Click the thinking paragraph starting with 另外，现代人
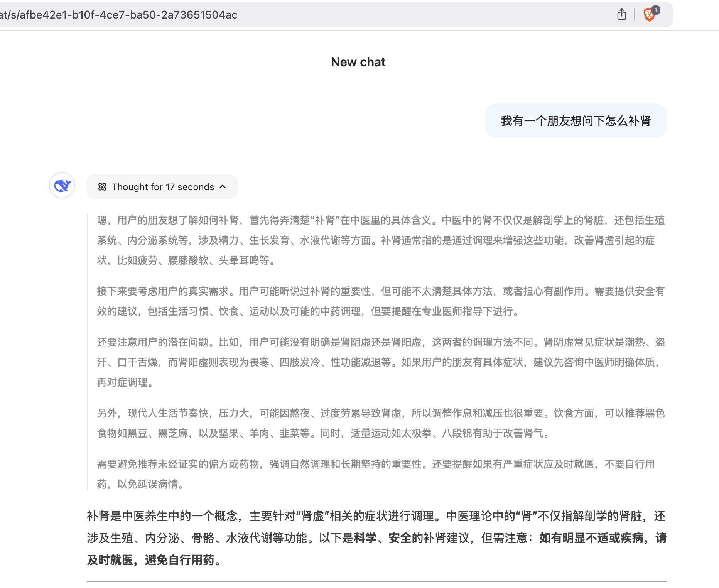Viewport: 719px width, 588px height. 380,423
